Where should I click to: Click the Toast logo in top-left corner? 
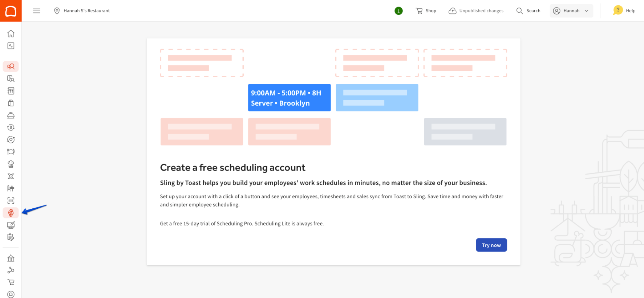click(11, 11)
